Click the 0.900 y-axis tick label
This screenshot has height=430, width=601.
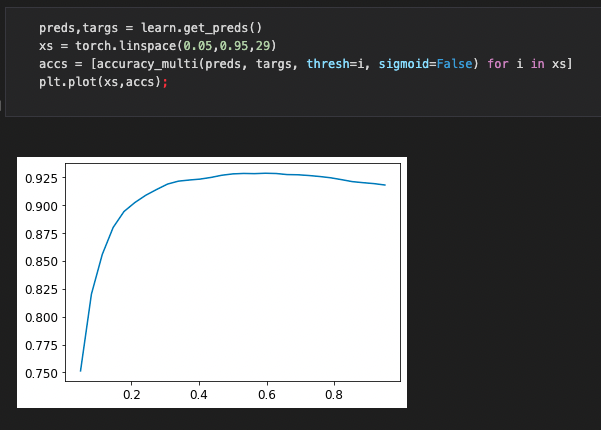41,207
